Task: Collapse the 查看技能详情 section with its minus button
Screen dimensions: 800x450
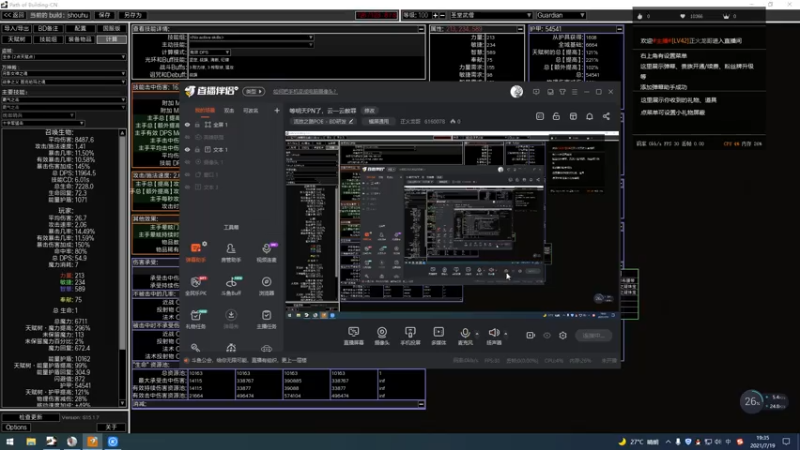Action: point(421,29)
